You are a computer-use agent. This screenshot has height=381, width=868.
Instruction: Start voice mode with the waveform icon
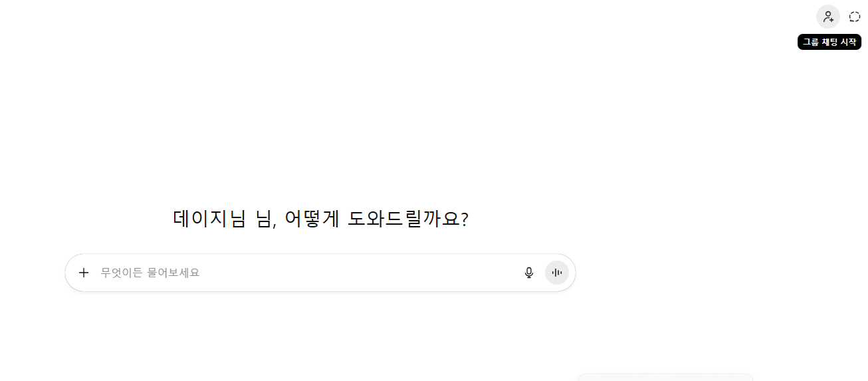point(557,273)
